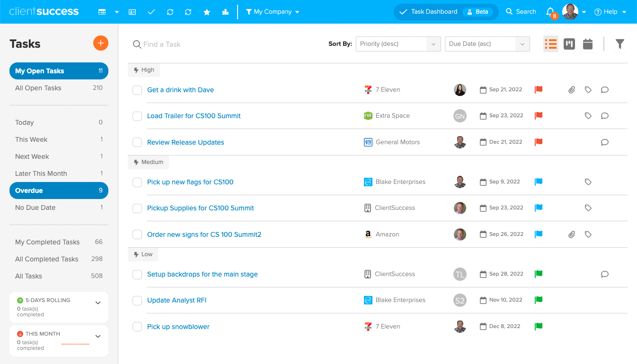
Task: Select All Open Tasks in sidebar
Action: tap(59, 88)
